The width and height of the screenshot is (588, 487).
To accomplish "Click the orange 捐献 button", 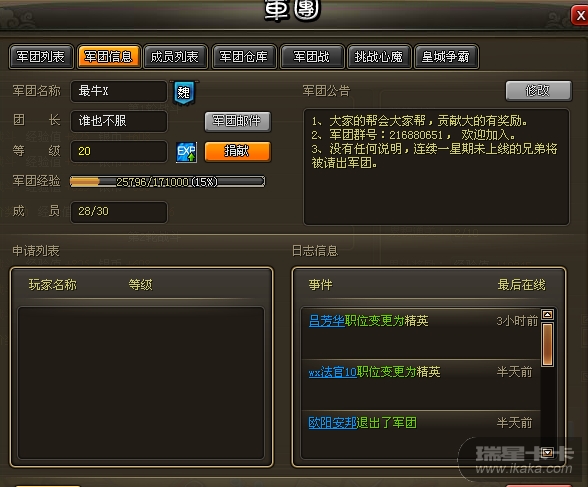I will 237,151.
